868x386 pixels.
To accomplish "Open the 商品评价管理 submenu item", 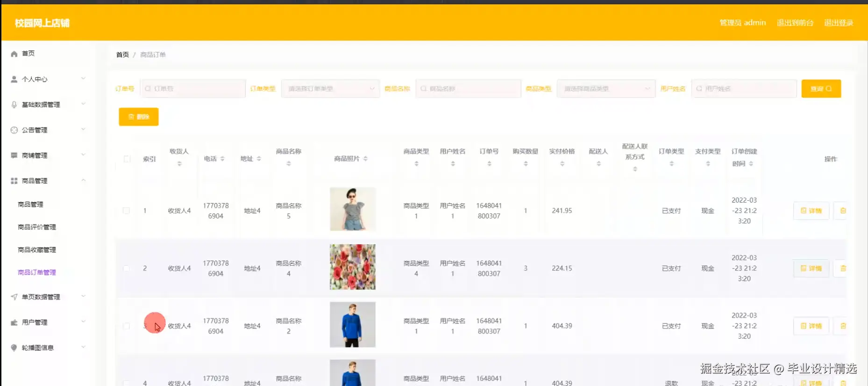I will click(x=37, y=227).
